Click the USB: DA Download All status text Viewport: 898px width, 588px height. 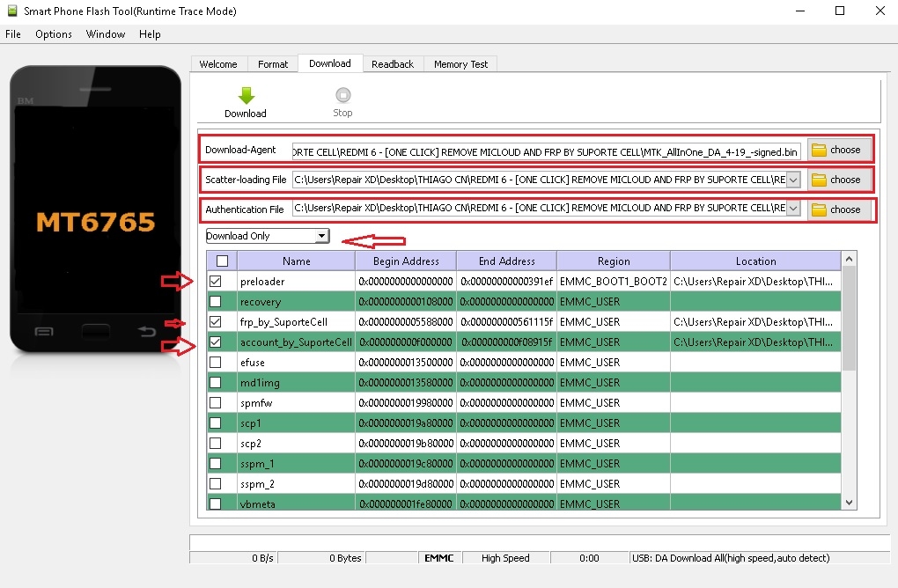732,558
